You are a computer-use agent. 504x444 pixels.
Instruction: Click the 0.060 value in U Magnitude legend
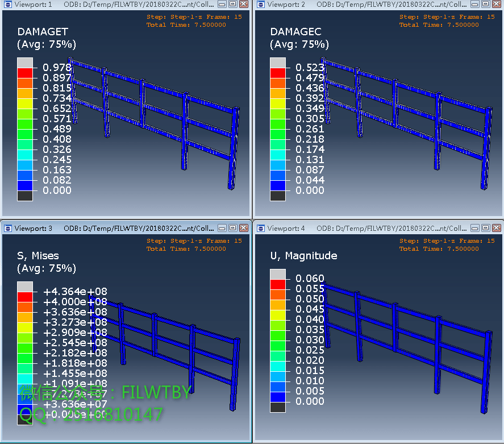[310, 278]
